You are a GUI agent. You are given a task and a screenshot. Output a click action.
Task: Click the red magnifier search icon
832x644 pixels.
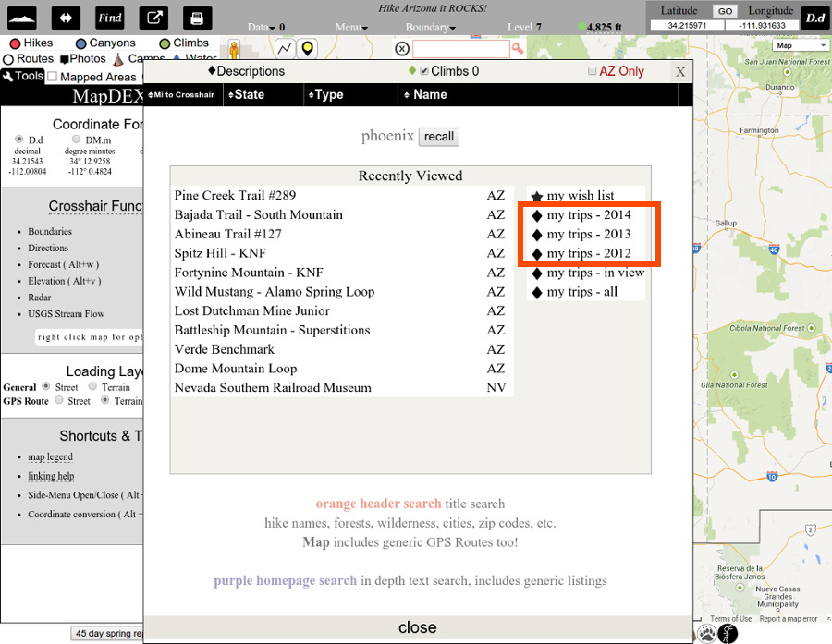click(518, 49)
